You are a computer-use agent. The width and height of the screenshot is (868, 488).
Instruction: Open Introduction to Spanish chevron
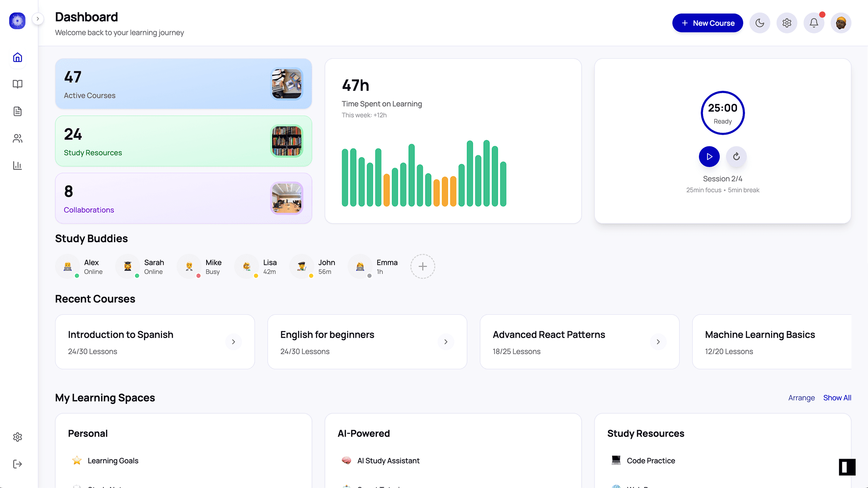point(233,342)
